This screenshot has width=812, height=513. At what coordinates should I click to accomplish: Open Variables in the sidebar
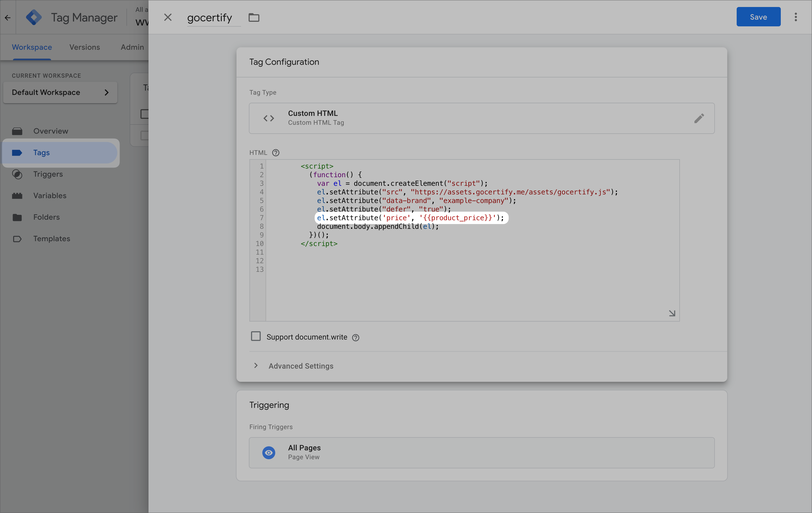click(x=50, y=195)
